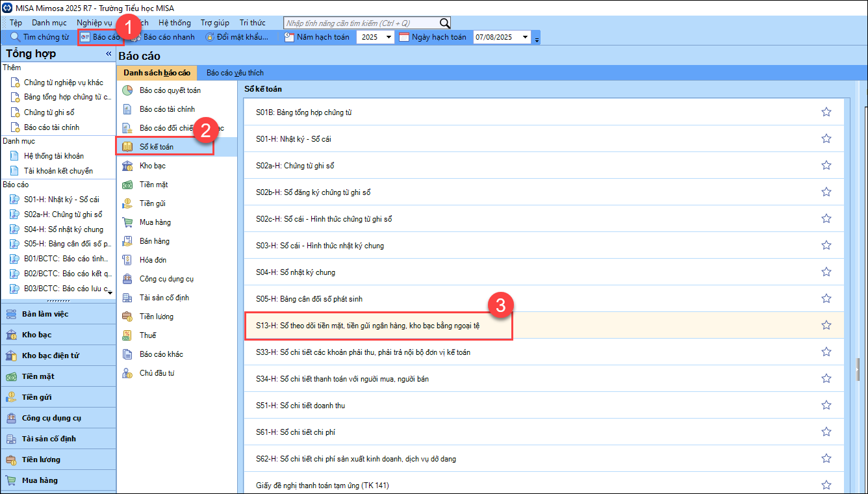Select Tiền gửi report category icon
Viewport: 868px width, 494px height.
pyautogui.click(x=127, y=203)
